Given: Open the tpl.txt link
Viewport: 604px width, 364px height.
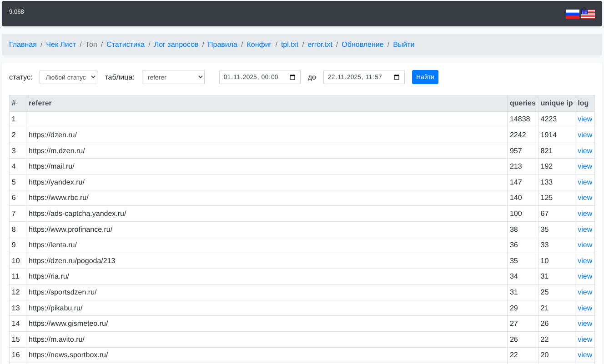Looking at the screenshot, I should [x=290, y=45].
